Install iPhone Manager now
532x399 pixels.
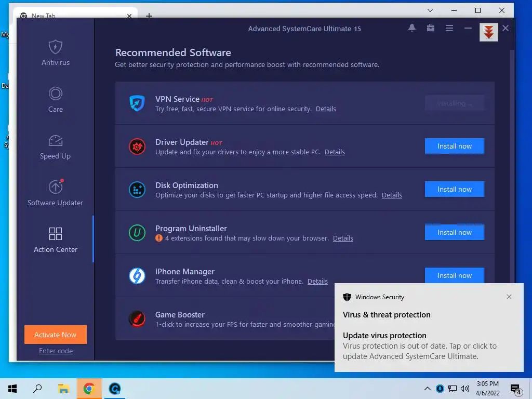point(454,275)
